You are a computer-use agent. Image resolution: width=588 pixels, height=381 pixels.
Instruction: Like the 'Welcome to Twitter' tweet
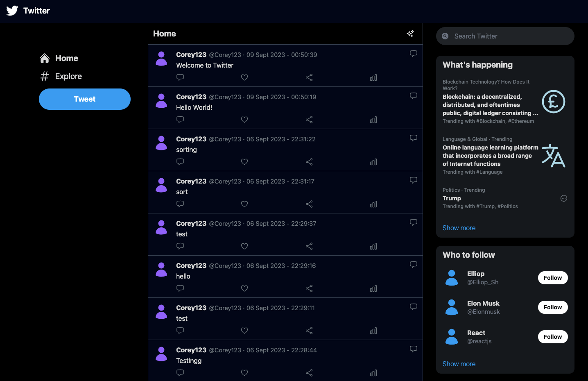pos(244,77)
